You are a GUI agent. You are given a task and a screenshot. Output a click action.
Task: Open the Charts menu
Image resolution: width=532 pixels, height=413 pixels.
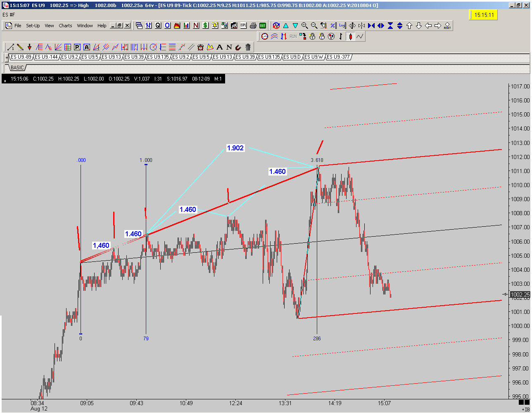65,26
